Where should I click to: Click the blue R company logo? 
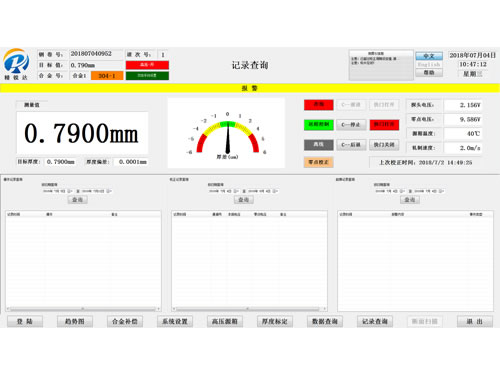16,62
